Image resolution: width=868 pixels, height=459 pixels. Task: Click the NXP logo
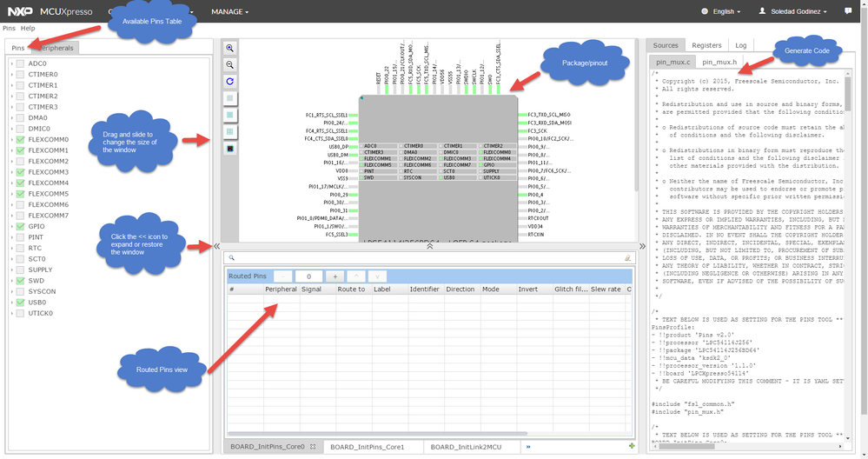(20, 11)
